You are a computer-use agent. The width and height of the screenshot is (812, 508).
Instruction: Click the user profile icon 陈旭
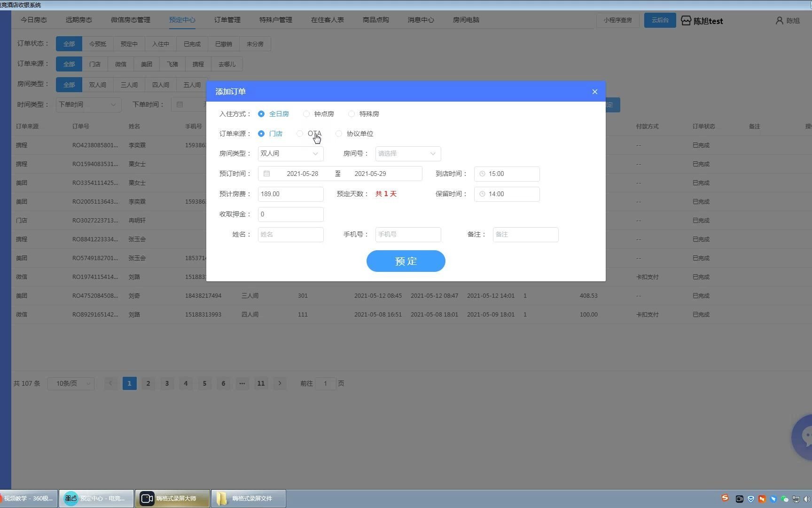(780, 21)
